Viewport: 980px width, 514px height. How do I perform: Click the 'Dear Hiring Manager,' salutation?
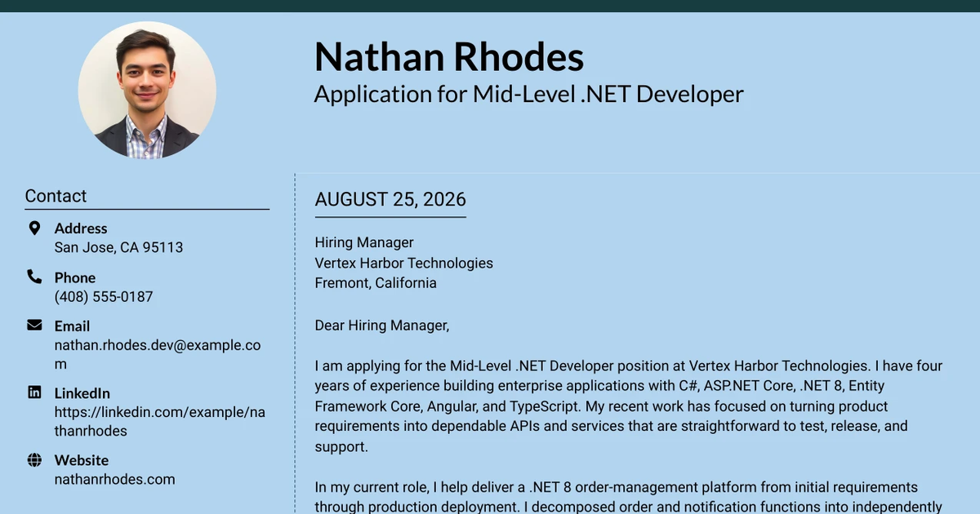pyautogui.click(x=382, y=326)
